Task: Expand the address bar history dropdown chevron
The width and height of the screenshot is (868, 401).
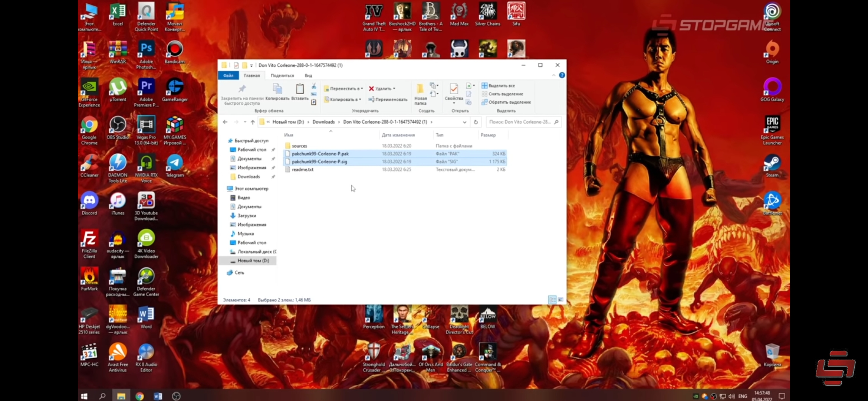Action: 464,122
